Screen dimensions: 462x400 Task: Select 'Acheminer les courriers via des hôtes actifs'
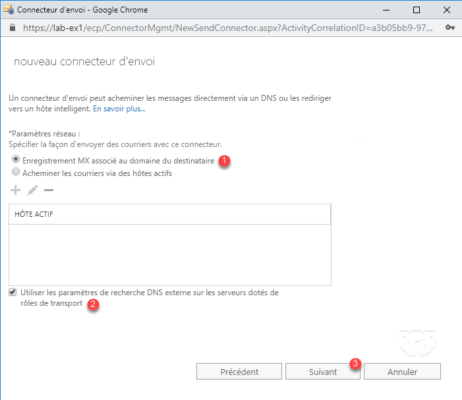point(16,172)
